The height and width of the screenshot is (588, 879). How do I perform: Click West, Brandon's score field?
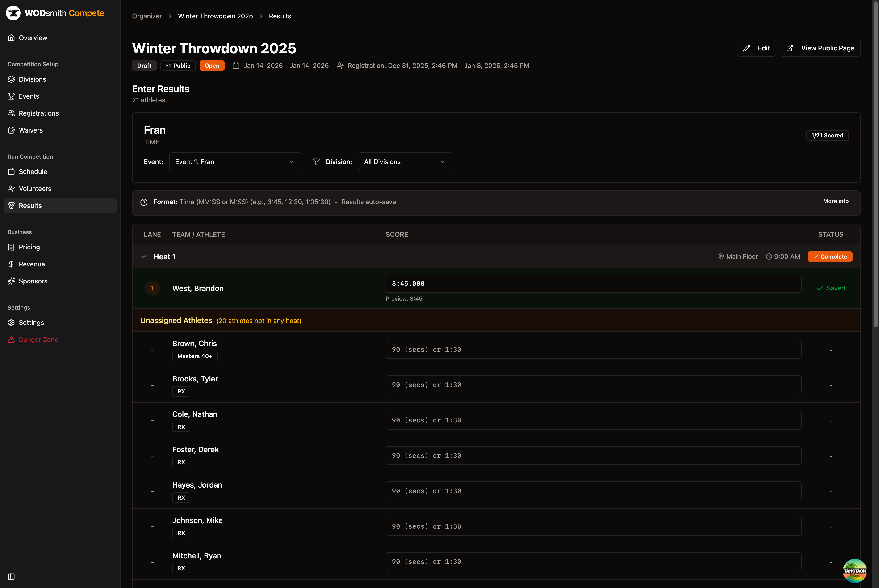pos(593,283)
